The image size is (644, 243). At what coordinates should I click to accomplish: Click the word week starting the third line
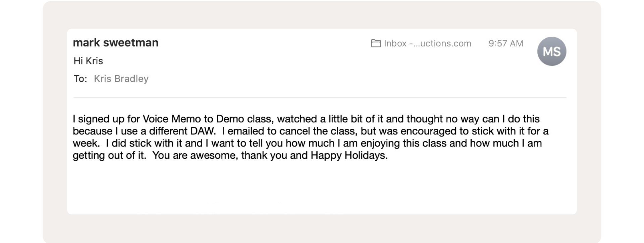click(x=86, y=144)
